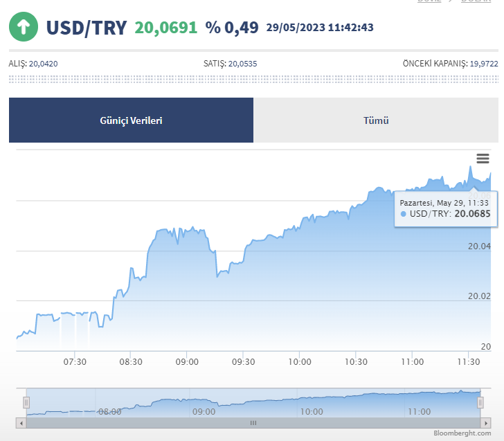Click the 10:30 x-axis label

(356, 362)
